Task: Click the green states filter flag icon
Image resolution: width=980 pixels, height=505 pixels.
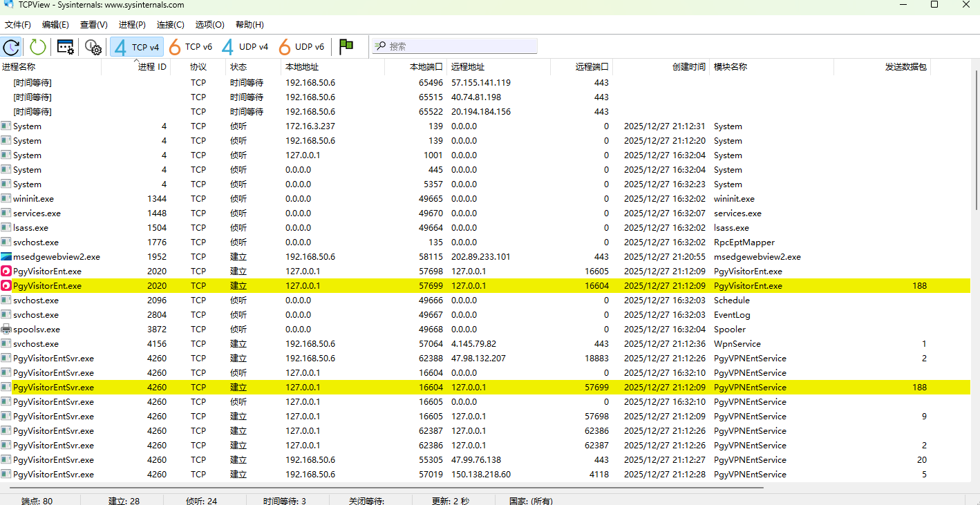Action: pyautogui.click(x=346, y=46)
